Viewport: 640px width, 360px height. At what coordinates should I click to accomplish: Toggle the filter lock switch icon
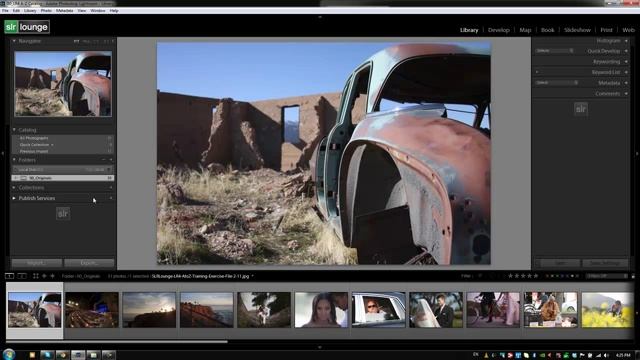633,276
